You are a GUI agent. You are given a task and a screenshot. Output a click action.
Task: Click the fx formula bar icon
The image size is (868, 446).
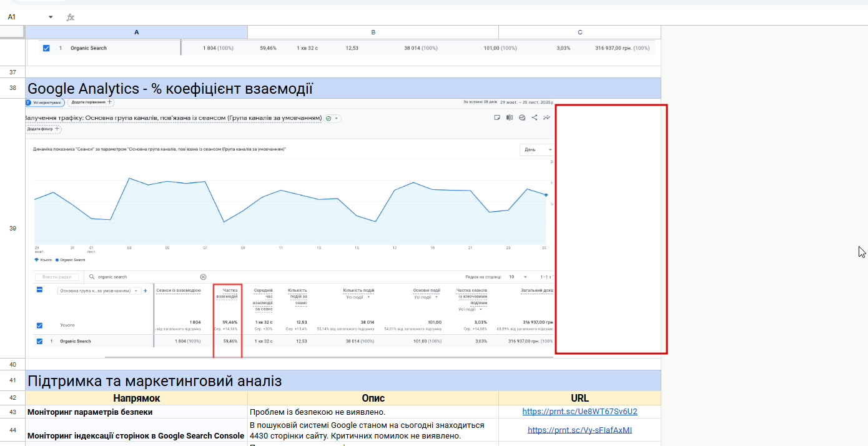71,17
